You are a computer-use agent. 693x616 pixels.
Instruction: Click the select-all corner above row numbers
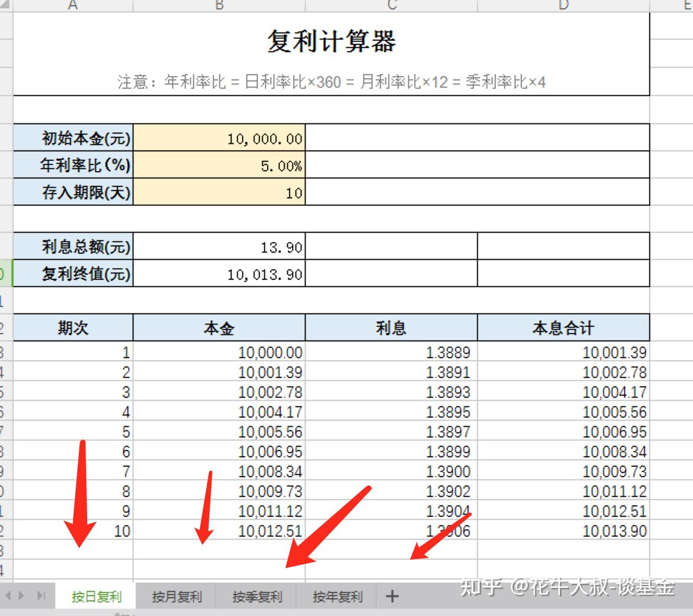5,5
